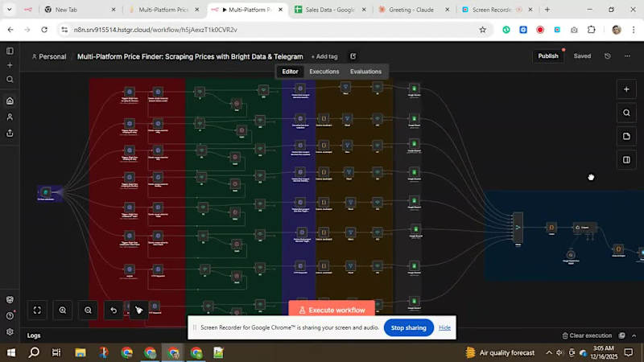The image size is (644, 362).
Task: Click the Stop sharing button
Action: pyautogui.click(x=408, y=327)
